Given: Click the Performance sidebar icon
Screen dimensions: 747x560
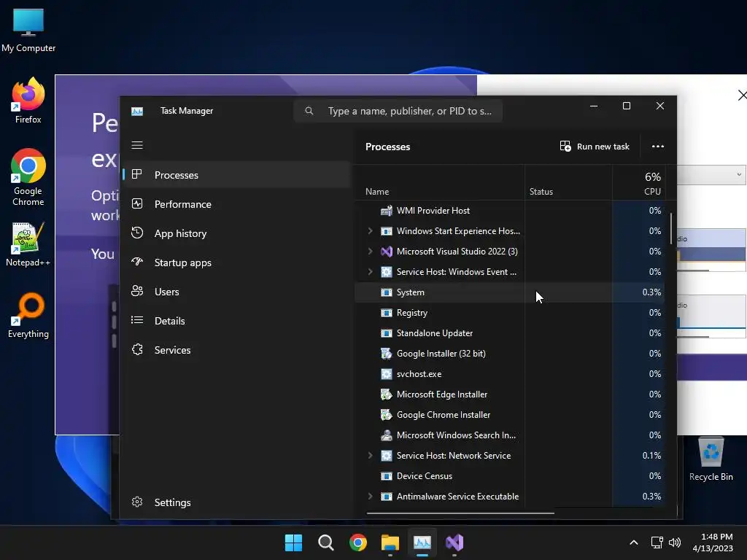Looking at the screenshot, I should tap(136, 204).
